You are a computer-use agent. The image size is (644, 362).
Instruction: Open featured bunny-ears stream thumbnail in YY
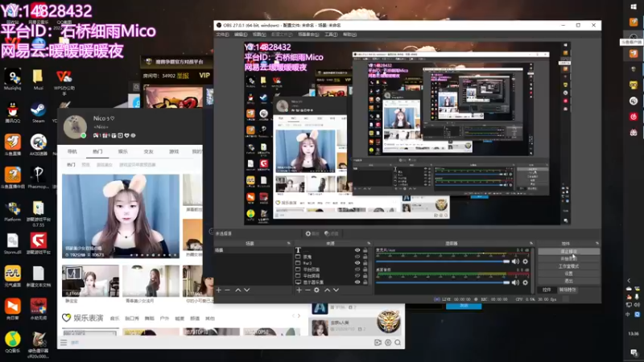click(121, 216)
